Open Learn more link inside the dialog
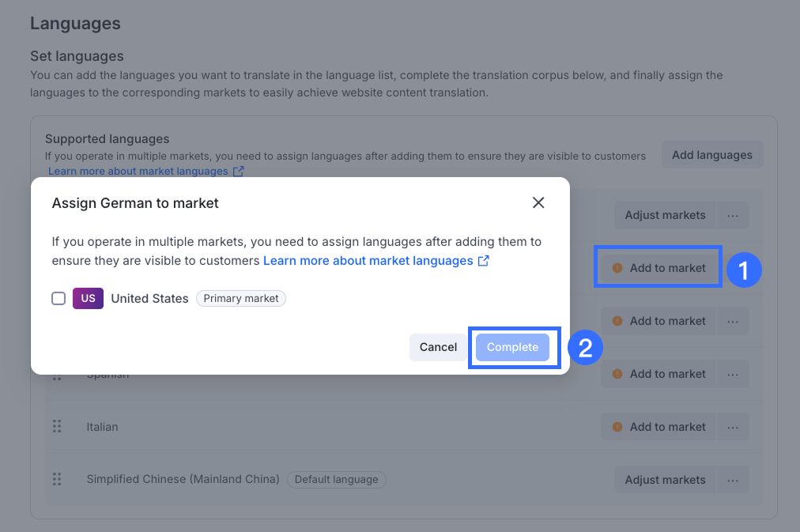Viewport: 800px width, 532px height. tap(368, 261)
